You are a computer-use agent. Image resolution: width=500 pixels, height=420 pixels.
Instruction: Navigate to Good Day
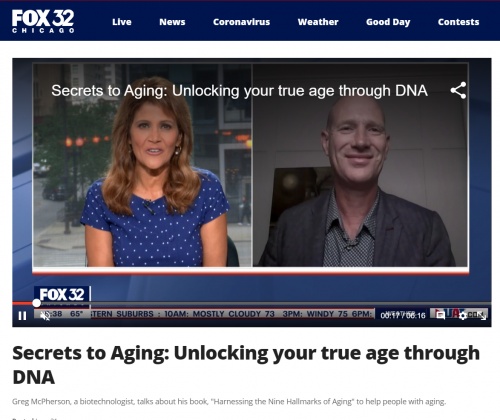[388, 22]
